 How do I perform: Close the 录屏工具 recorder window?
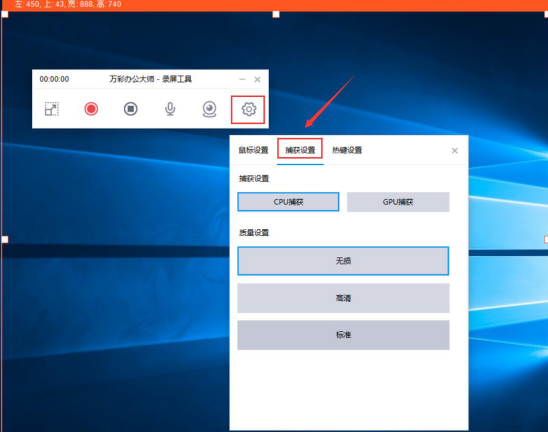257,80
